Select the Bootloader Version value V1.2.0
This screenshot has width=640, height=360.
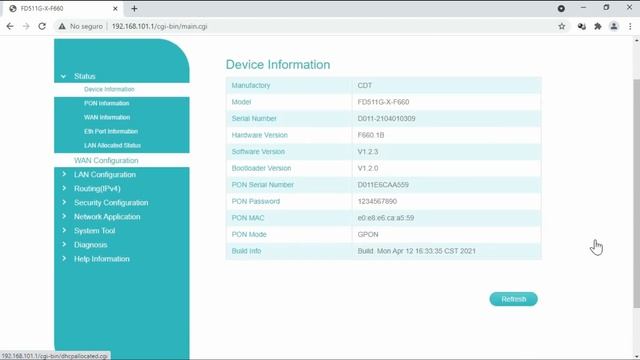pos(368,168)
